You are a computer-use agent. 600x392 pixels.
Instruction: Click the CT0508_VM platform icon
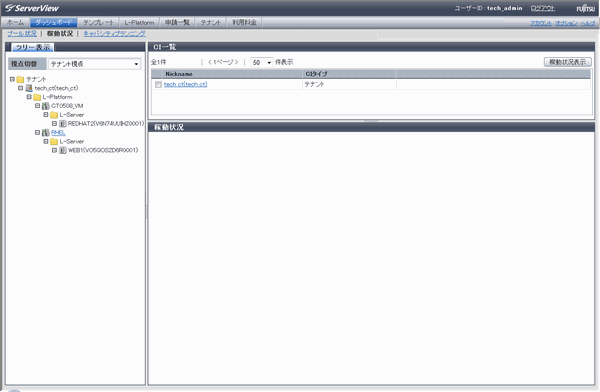[46, 106]
